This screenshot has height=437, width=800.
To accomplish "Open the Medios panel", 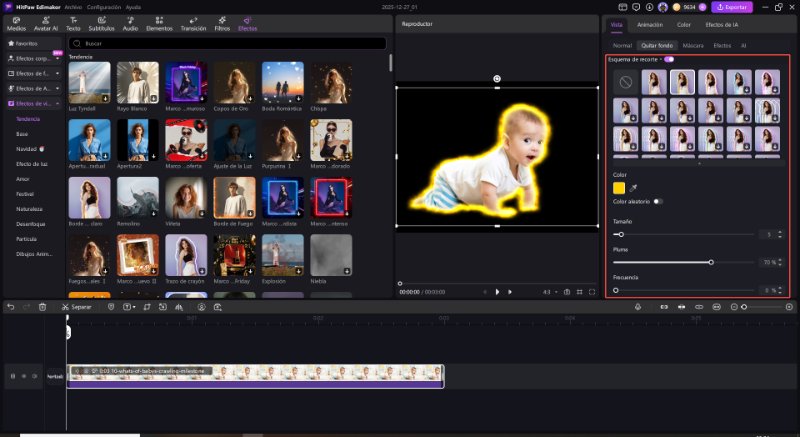I will click(16, 24).
